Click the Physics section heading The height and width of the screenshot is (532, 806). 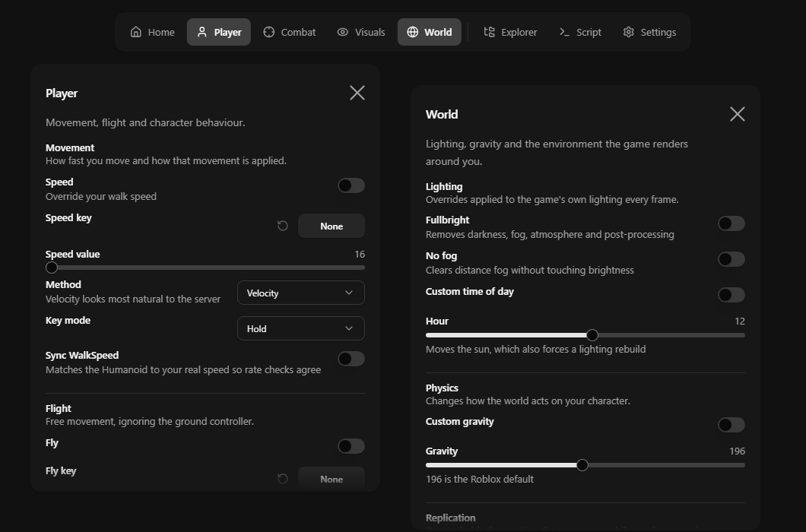tap(442, 388)
